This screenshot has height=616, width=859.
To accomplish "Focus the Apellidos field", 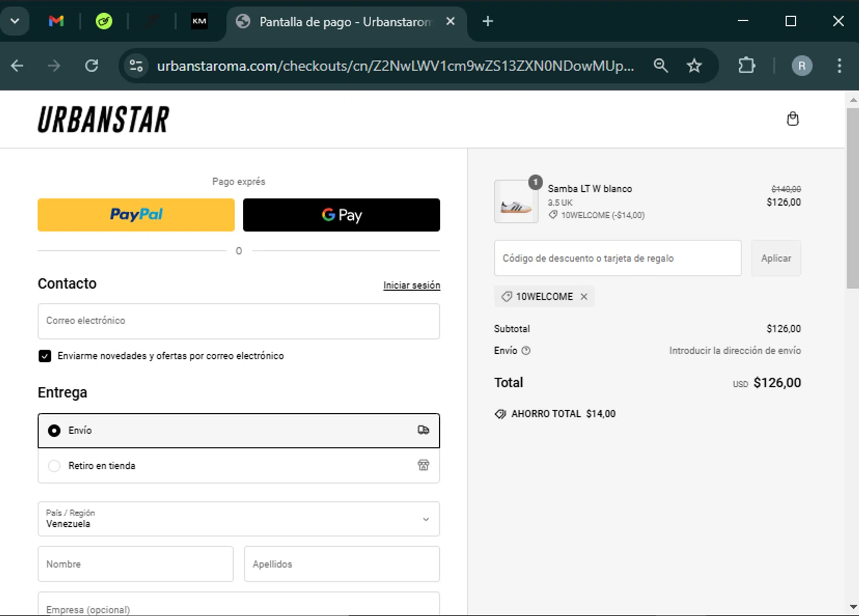I will (342, 564).
